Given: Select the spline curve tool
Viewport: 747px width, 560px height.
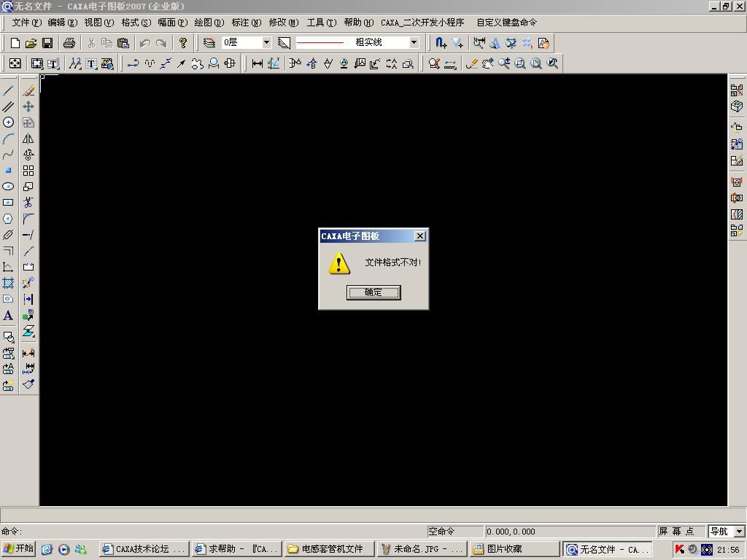Looking at the screenshot, I should (x=8, y=155).
